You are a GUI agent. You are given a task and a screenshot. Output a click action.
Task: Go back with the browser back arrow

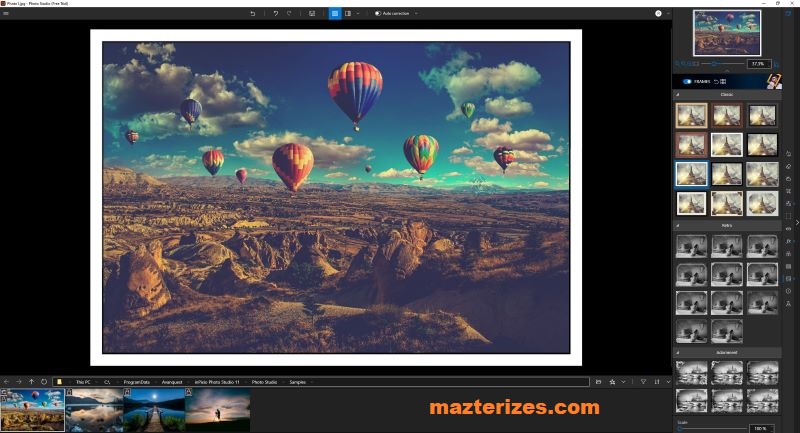tap(6, 381)
